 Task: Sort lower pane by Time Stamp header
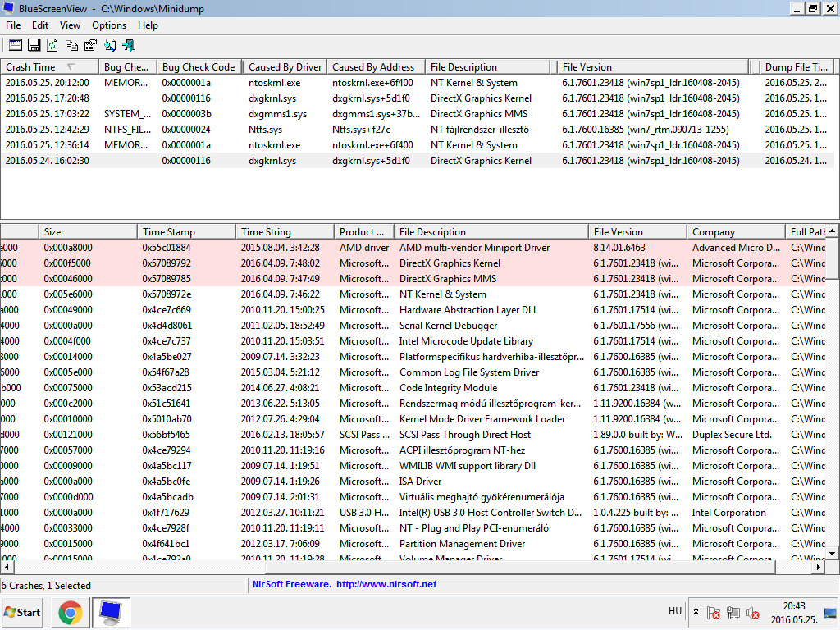coord(186,232)
